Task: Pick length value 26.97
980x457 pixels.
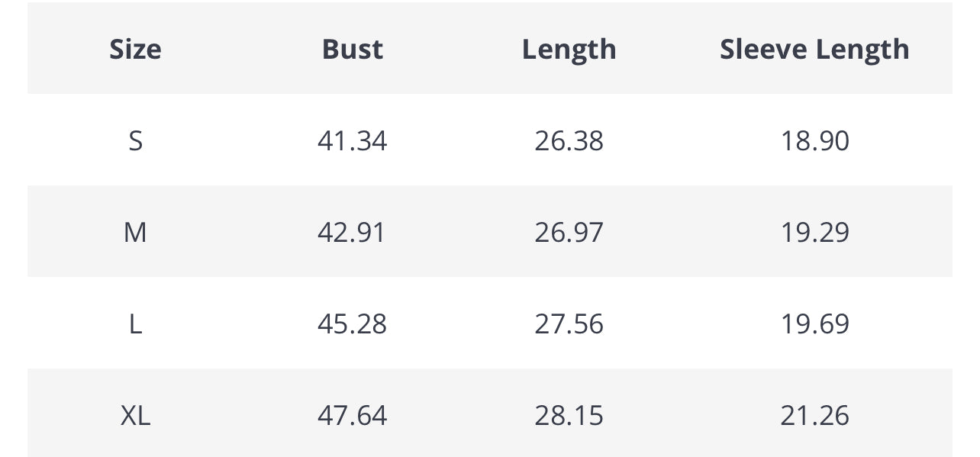Action: tap(569, 233)
